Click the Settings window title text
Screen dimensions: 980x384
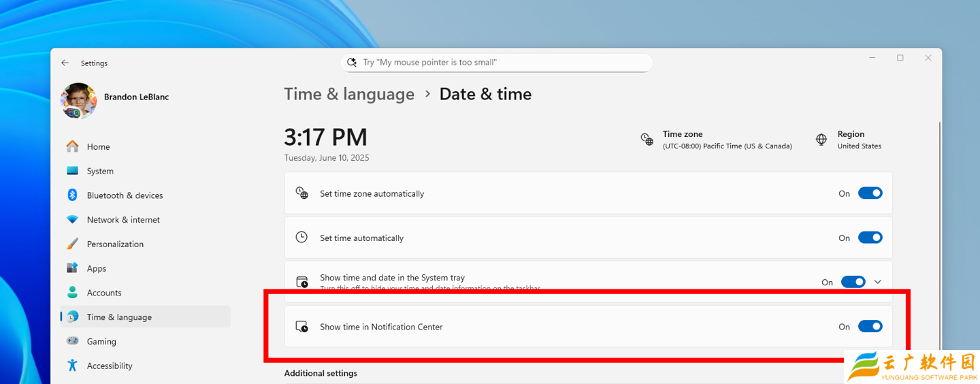pos(94,63)
